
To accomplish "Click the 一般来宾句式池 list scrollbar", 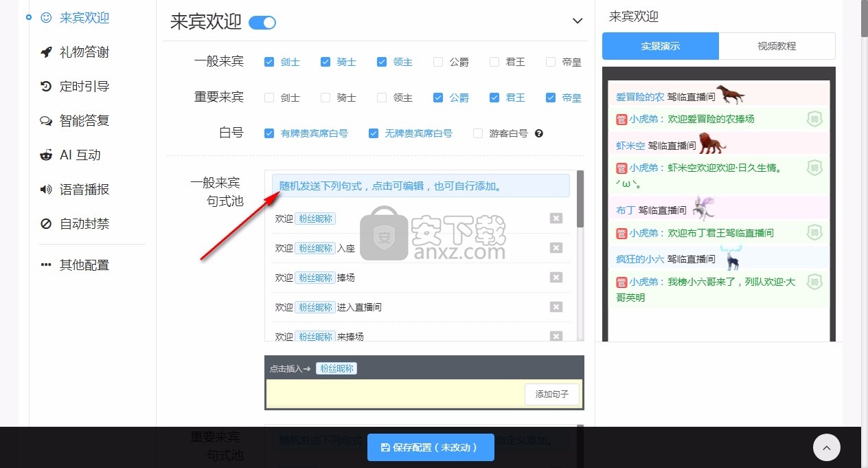I will tap(580, 199).
